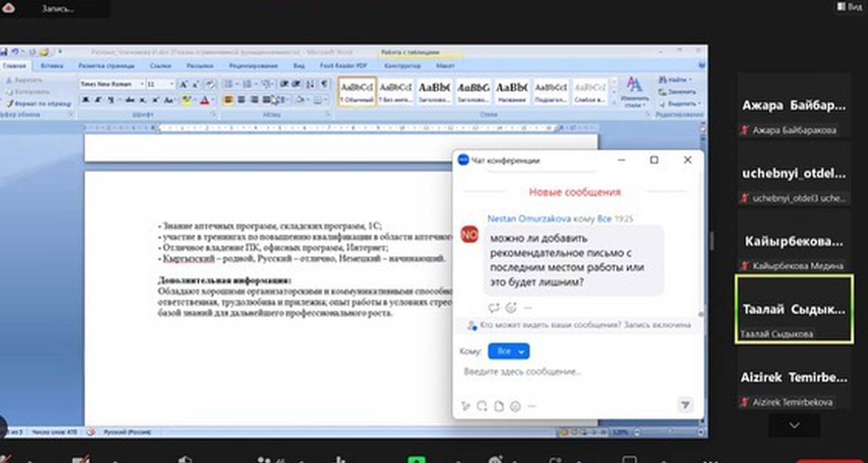Click the send message arrow in chat

point(684,405)
